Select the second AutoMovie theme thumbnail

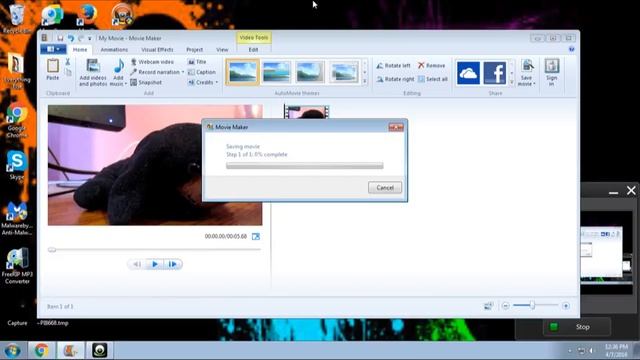[x=276, y=72]
